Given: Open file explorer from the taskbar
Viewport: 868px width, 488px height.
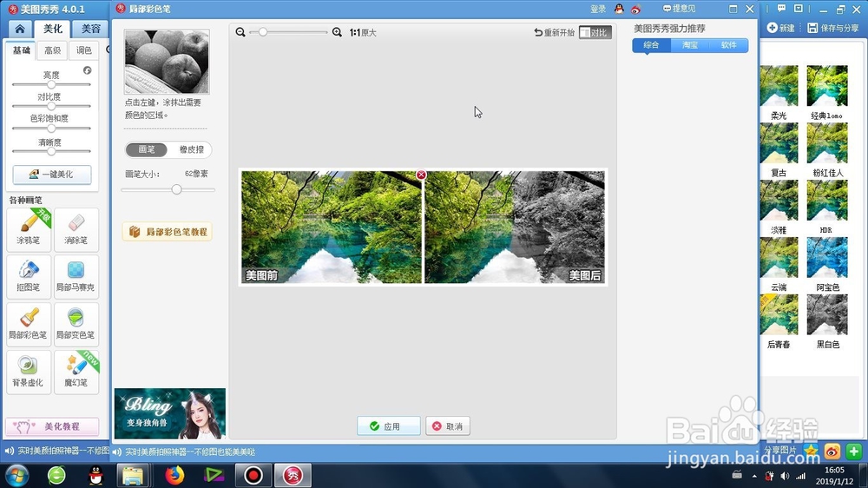Looking at the screenshot, I should click(x=133, y=475).
